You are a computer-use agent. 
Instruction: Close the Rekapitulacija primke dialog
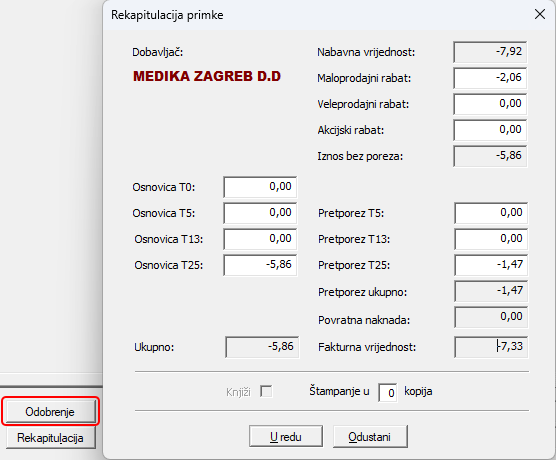(x=540, y=15)
